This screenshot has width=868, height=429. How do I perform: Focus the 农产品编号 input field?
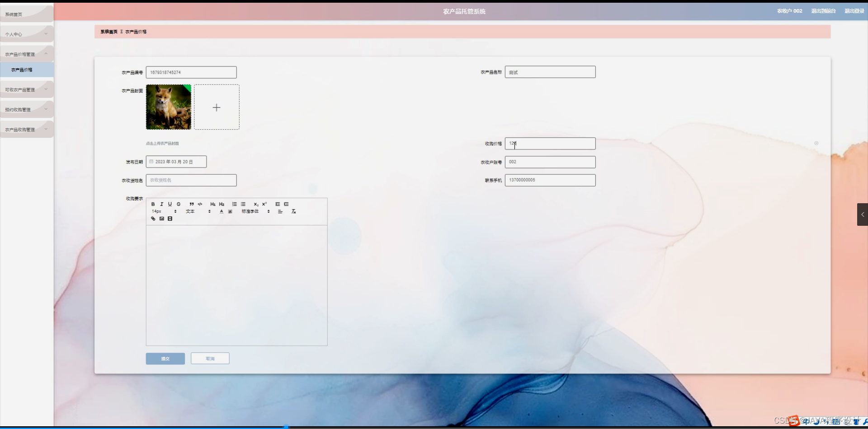coord(191,72)
